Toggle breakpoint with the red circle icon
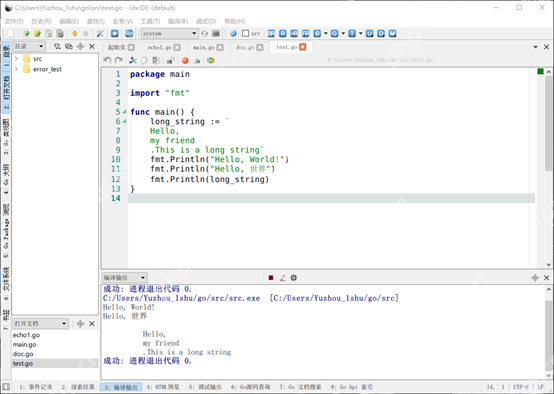554x394 pixels. [x=185, y=60]
